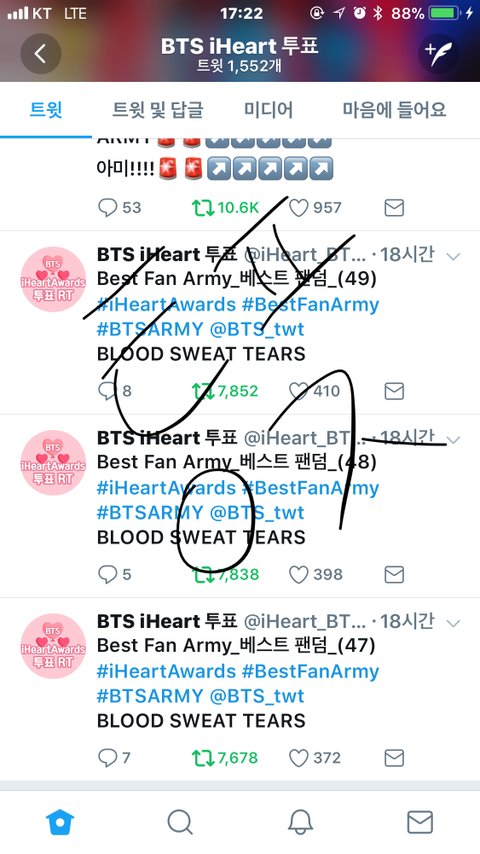This screenshot has height=854, width=480.
Task: Open direct messages envelope in bottom bar
Action: (x=420, y=821)
